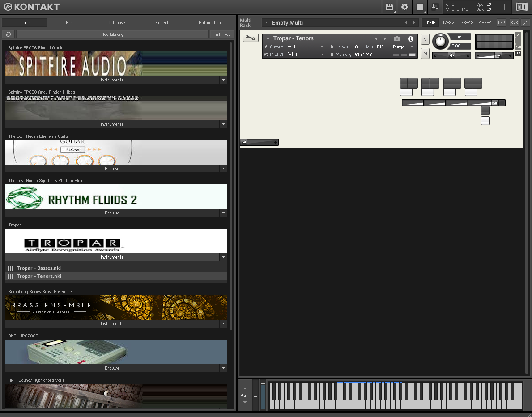Open the Tropar - Basses.nki instrument
The width and height of the screenshot is (532, 417).
(x=116, y=268)
